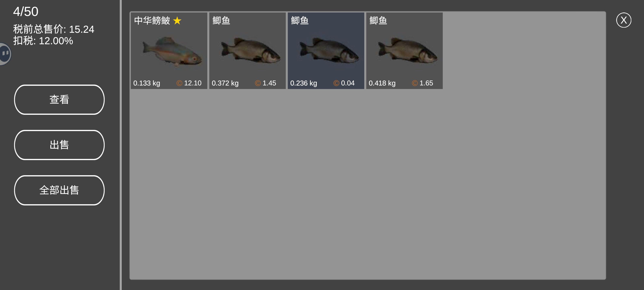Click the coin icon beside 0.04

(336, 83)
